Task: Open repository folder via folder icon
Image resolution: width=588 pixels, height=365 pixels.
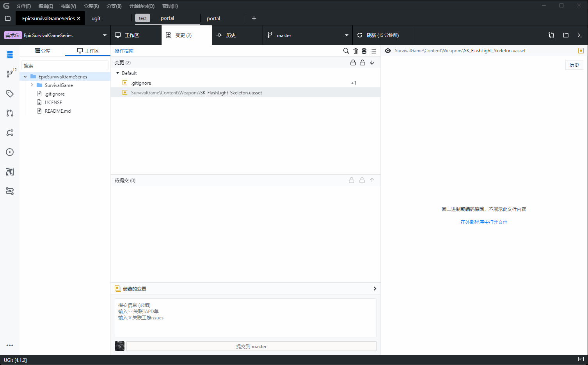Action: point(565,35)
